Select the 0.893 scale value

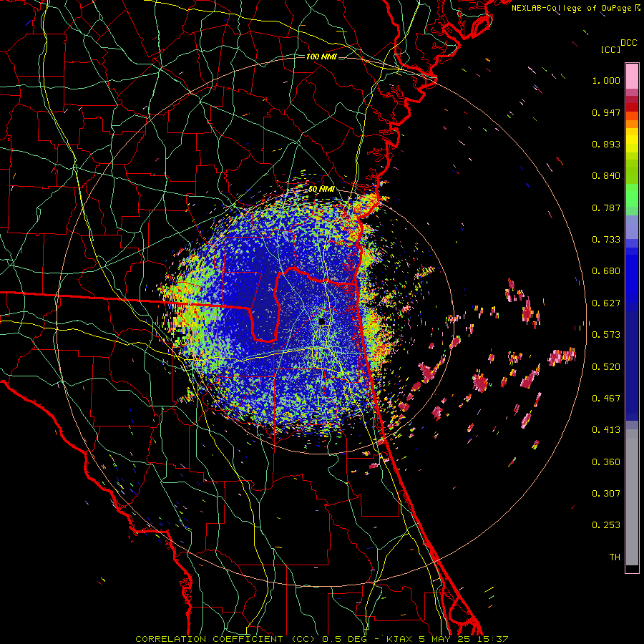[x=606, y=144]
